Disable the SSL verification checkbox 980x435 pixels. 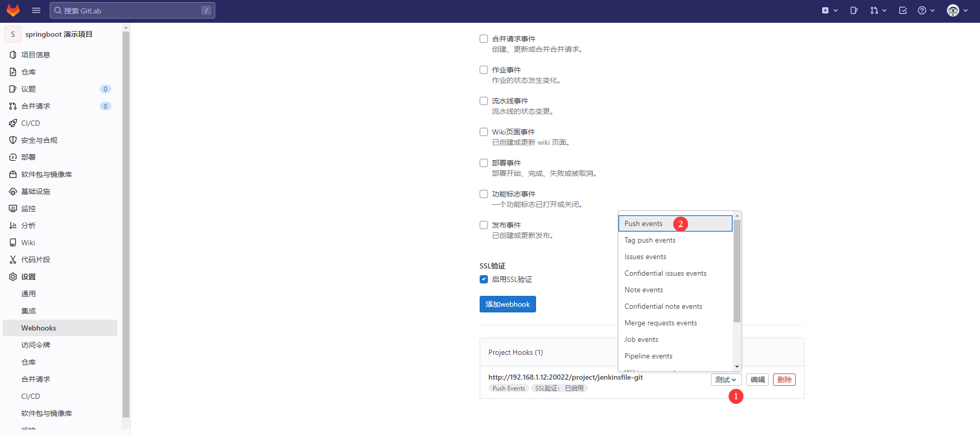(x=484, y=279)
